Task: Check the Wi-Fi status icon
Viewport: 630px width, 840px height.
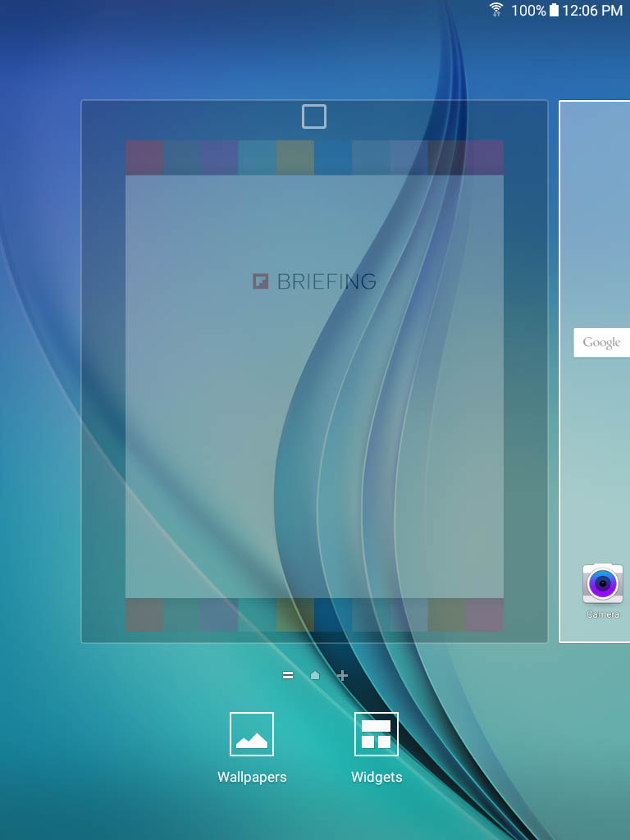Action: click(496, 10)
